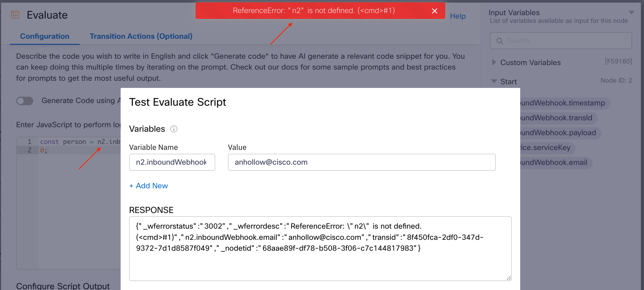This screenshot has width=644, height=290.
Task: Collapse the Input Variables panel arrow
Action: (x=632, y=12)
